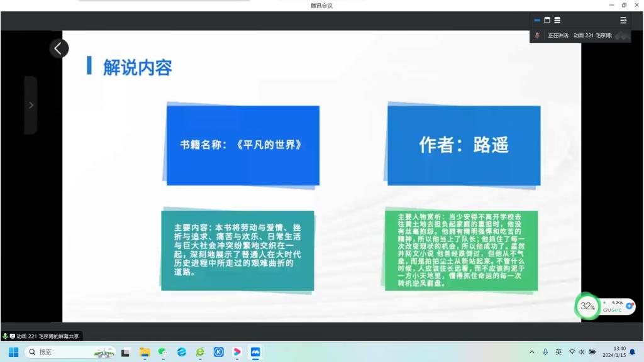
Task: Click the blue plus icon on CPU widget
Action: (630, 305)
